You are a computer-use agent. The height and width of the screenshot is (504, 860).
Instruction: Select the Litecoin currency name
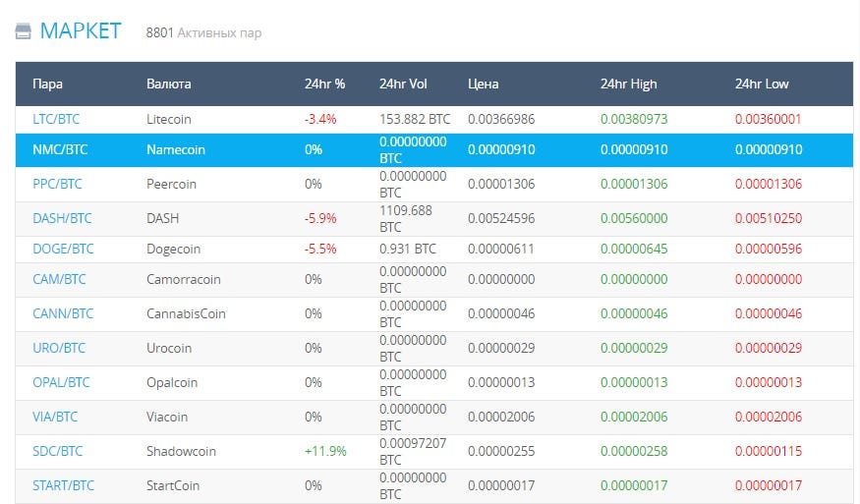(x=169, y=119)
